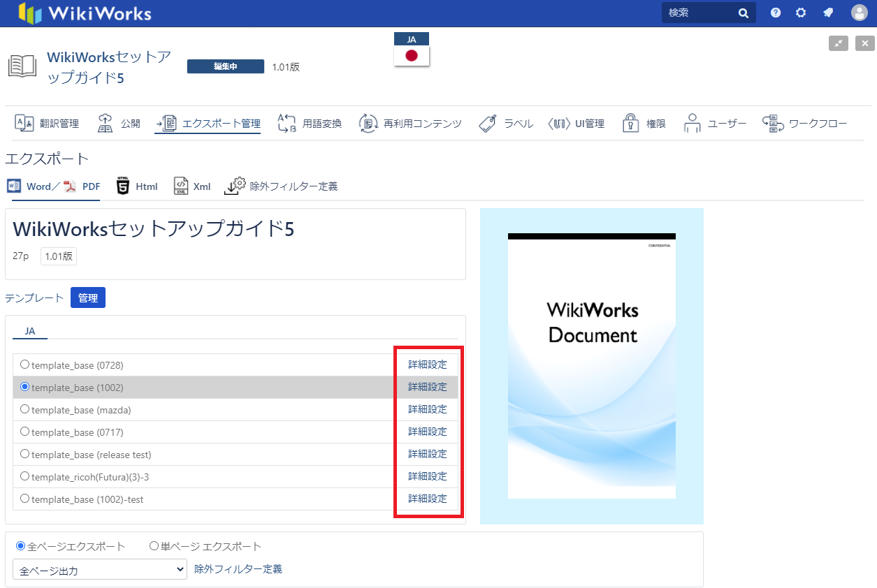The width and height of the screenshot is (877, 588).
Task: Click the 除外フィルター定義 link below
Action: [238, 569]
